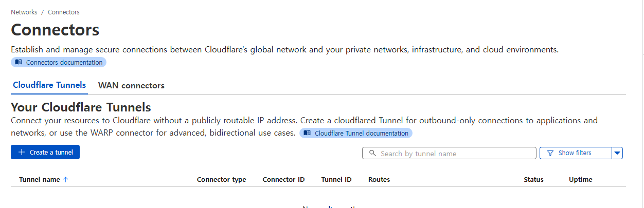Screen dimensions: 644x208
Task: Click the book icon beside Connectors documentation
Action: coord(19,62)
